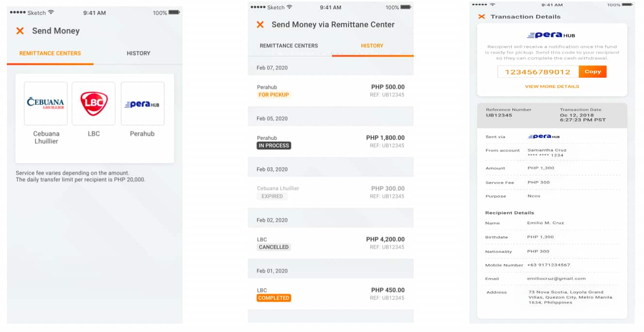Click the Perahub logo in Sent via row
Image resolution: width=644 pixels, height=332 pixels.
click(543, 137)
